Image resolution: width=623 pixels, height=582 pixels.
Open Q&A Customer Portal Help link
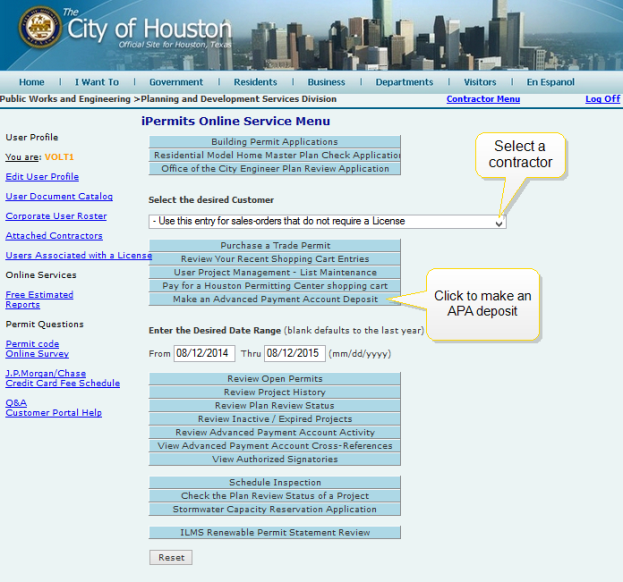54,408
